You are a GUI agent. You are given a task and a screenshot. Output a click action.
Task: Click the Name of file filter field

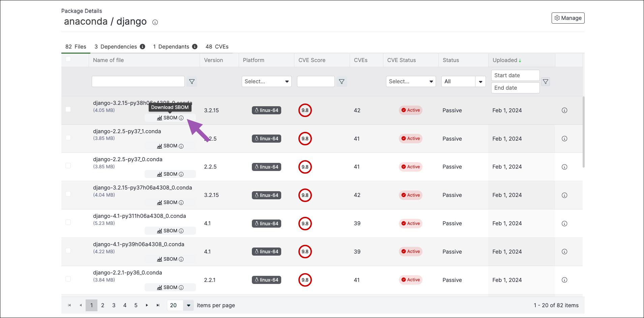click(x=138, y=81)
